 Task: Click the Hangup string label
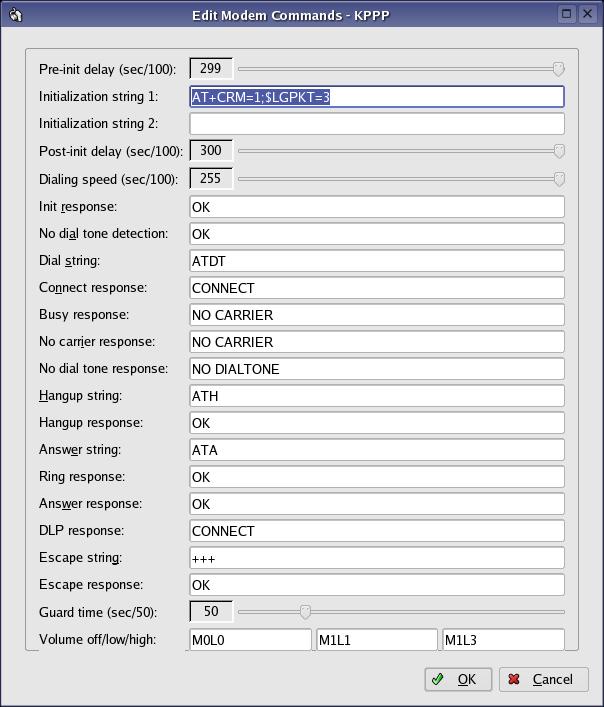tap(81, 396)
